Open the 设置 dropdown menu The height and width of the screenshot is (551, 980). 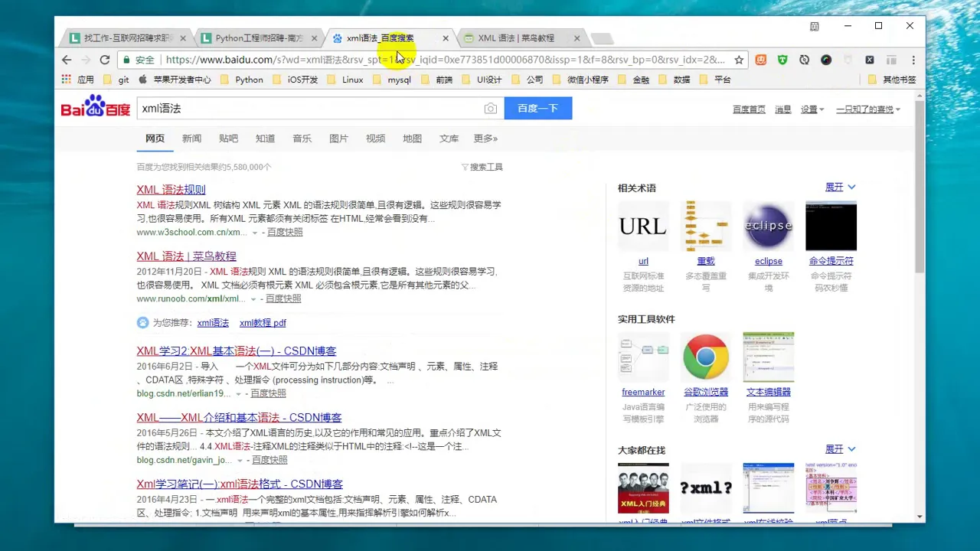812,109
